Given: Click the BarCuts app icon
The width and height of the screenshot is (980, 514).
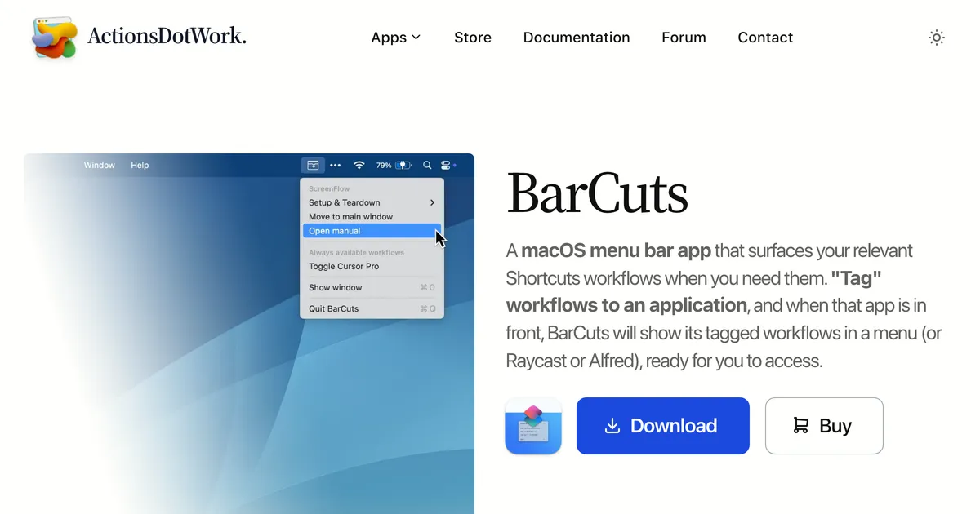Looking at the screenshot, I should click(533, 426).
